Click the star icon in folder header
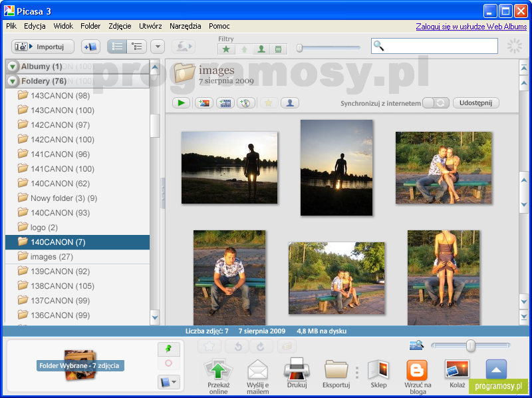This screenshot has width=532, height=398. click(x=269, y=103)
